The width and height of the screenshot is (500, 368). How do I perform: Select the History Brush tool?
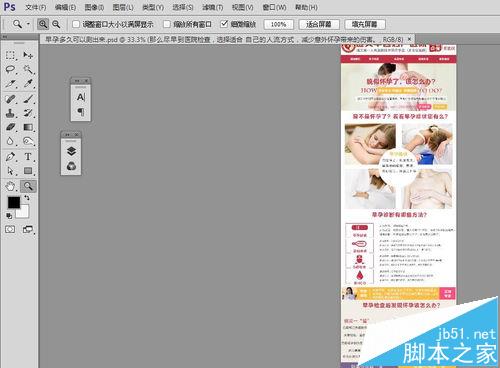pyautogui.click(x=28, y=113)
